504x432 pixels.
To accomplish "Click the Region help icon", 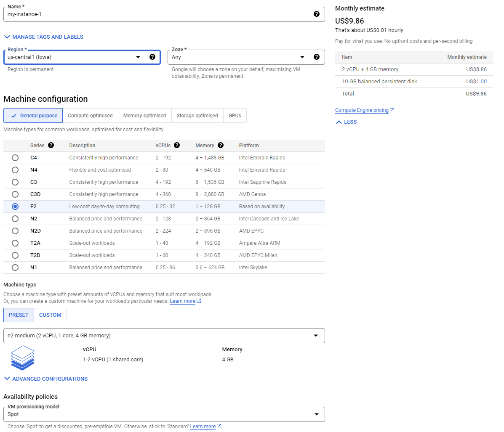I will pyautogui.click(x=152, y=56).
